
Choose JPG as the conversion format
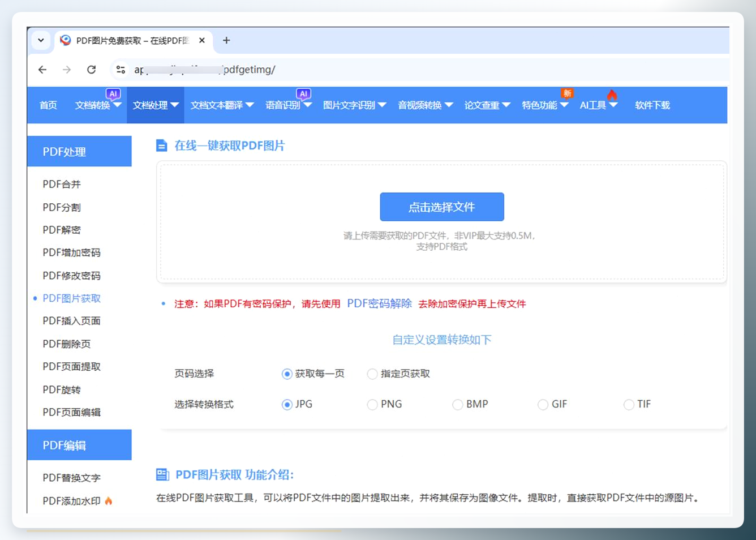click(287, 405)
